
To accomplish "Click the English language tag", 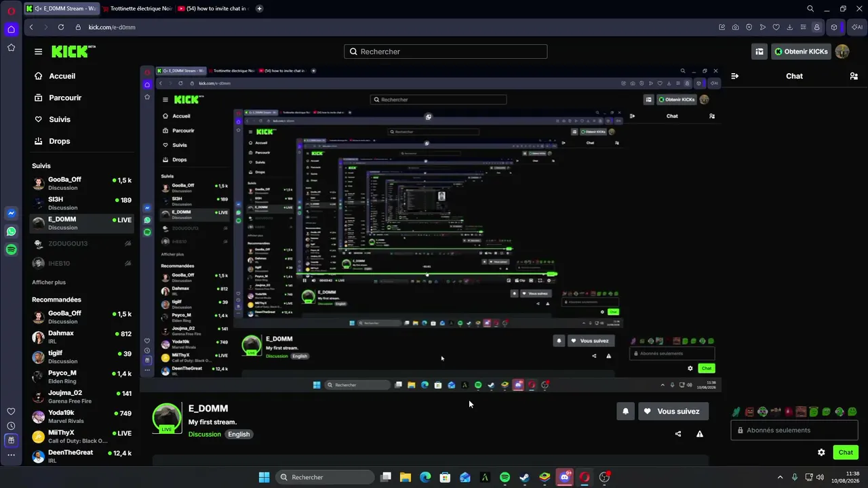I will [x=239, y=434].
